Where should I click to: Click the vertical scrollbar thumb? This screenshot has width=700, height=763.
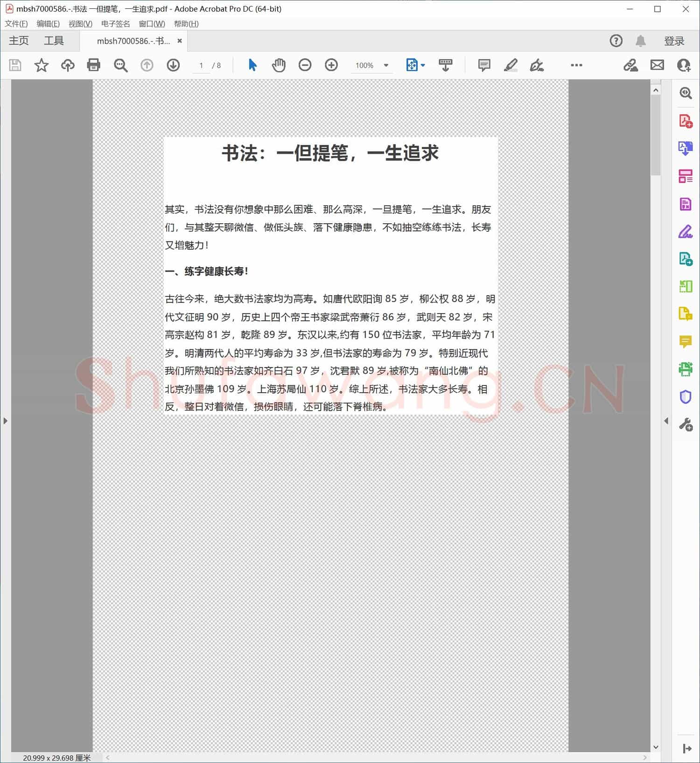pyautogui.click(x=656, y=135)
